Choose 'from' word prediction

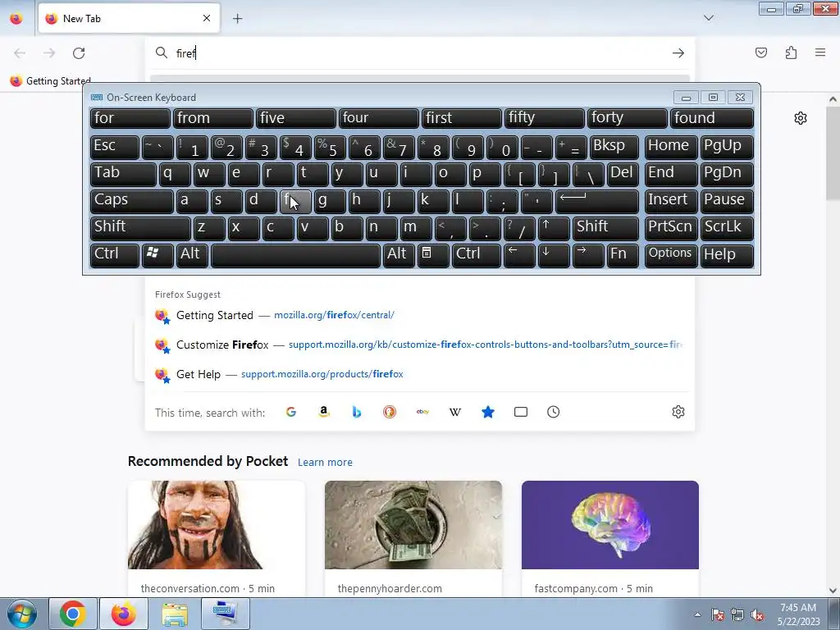212,118
